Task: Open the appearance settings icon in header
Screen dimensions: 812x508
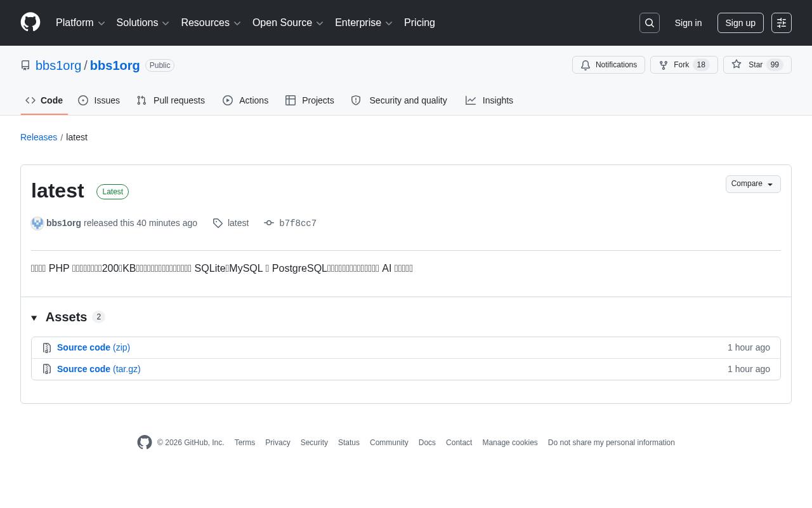Action: pos(782,23)
